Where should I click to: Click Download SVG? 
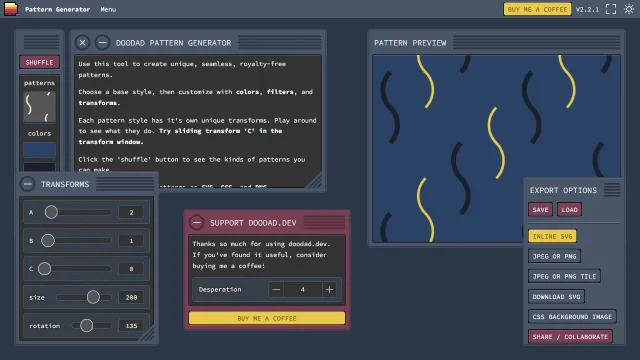pyautogui.click(x=556, y=297)
